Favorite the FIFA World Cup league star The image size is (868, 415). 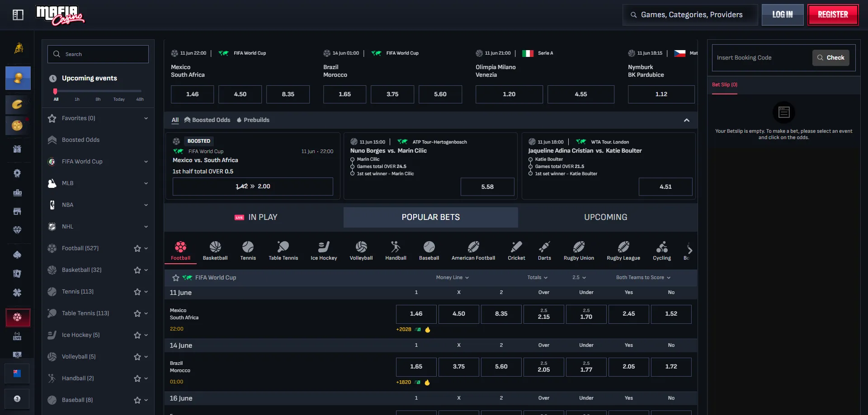tap(176, 278)
